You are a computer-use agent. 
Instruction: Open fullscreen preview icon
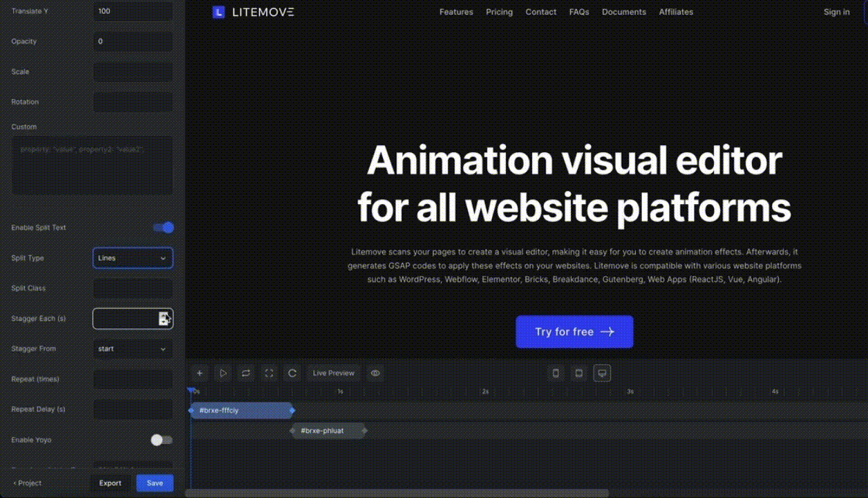pyautogui.click(x=270, y=373)
